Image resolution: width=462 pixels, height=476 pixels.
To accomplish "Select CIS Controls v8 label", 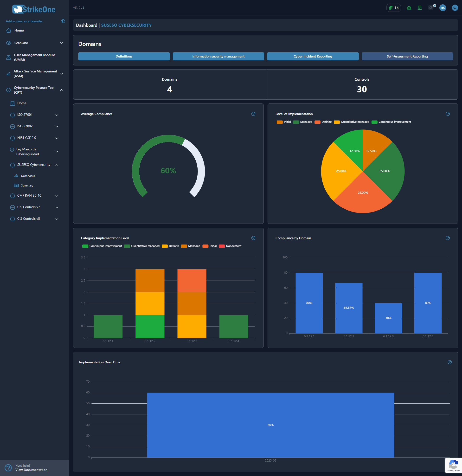I will point(28,219).
